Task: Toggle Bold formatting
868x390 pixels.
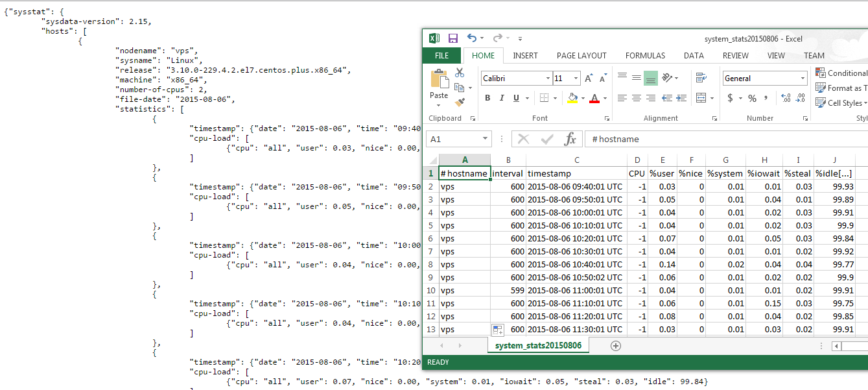Action: coord(487,98)
